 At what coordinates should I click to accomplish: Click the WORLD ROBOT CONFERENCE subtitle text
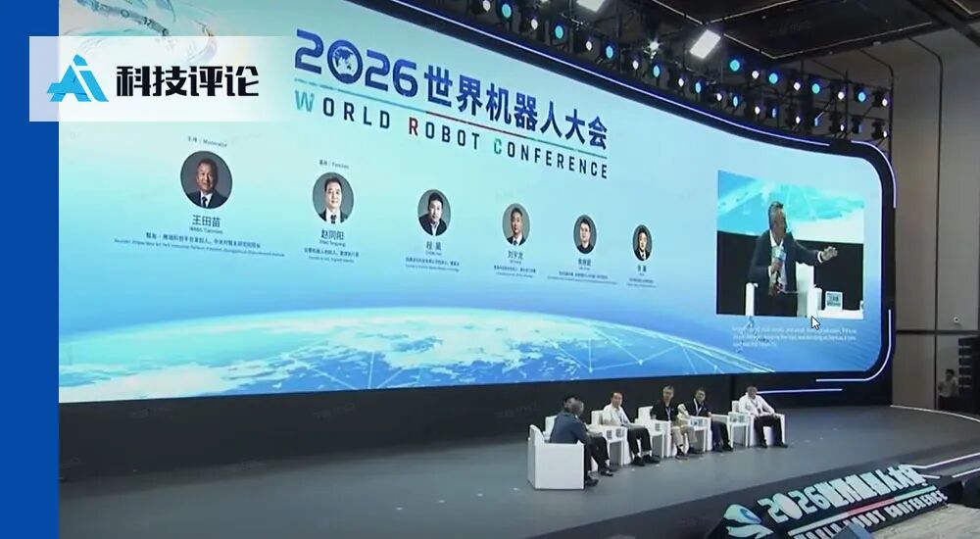pos(450,134)
